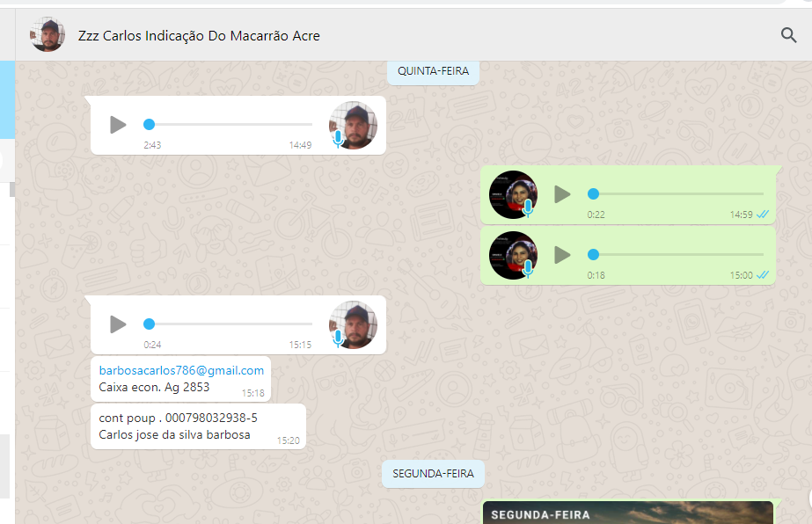Click the cont poup account message bubble
Screen dimensions: 812x524
click(198, 426)
